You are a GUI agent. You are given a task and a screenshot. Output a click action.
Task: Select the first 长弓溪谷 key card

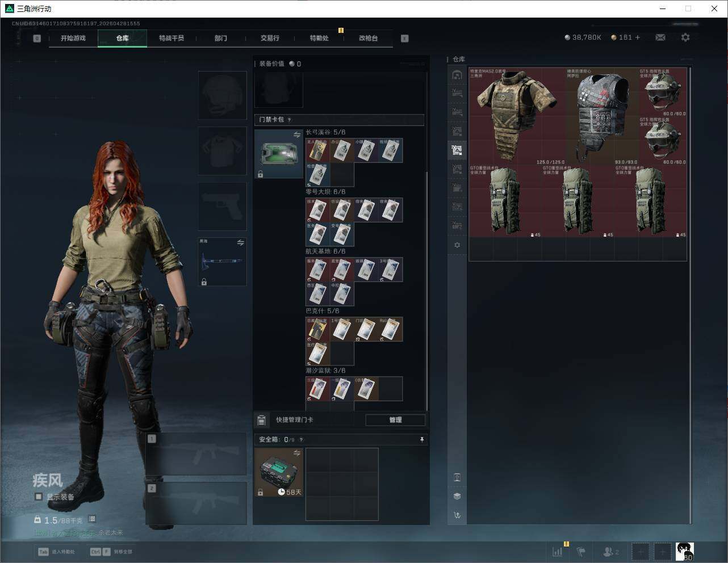click(317, 150)
